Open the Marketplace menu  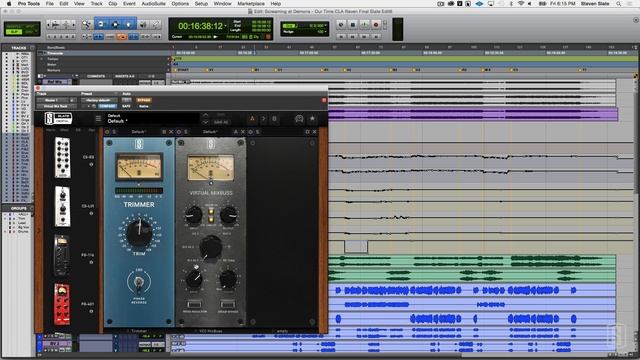[x=251, y=4]
